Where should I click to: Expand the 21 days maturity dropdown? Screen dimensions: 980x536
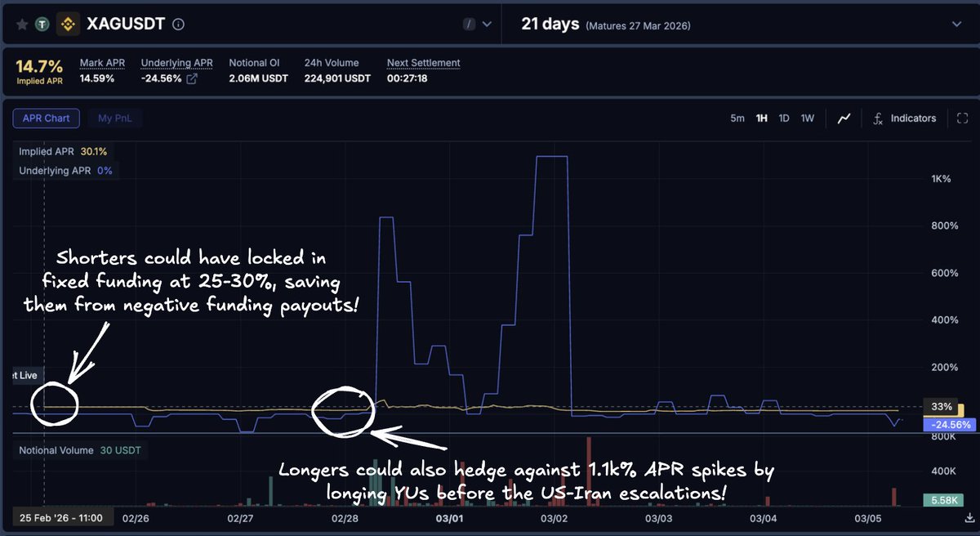957,25
